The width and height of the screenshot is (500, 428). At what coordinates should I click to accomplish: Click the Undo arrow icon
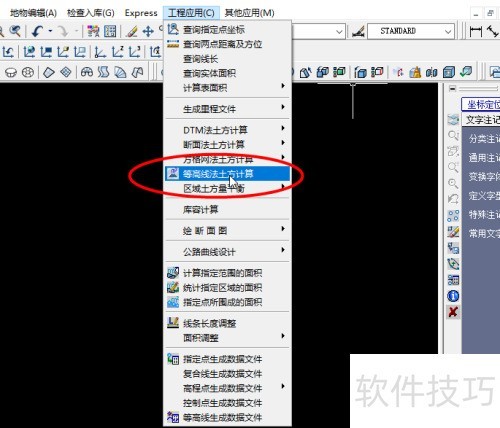click(37, 31)
